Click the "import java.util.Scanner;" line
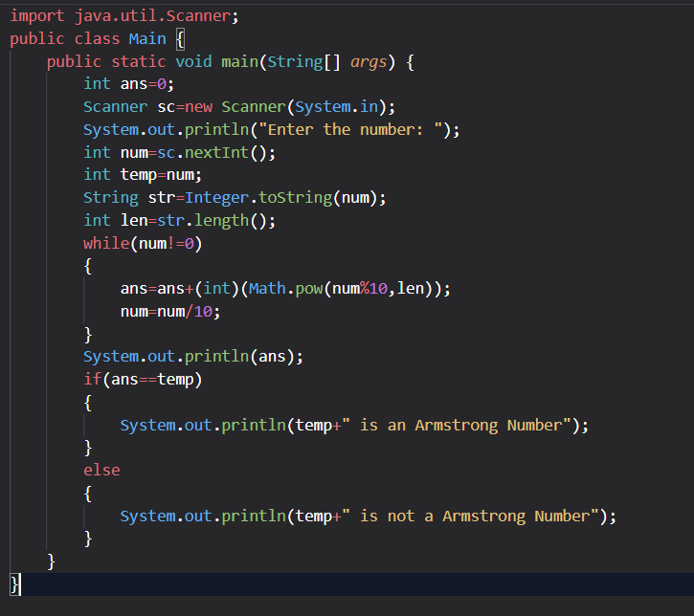This screenshot has width=694, height=616. [124, 16]
